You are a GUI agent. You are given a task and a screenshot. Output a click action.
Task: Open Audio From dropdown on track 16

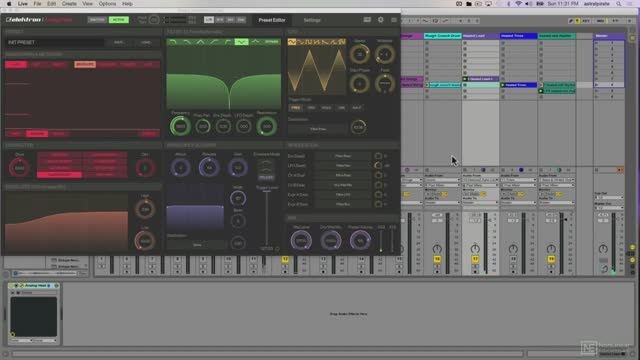click(442, 180)
